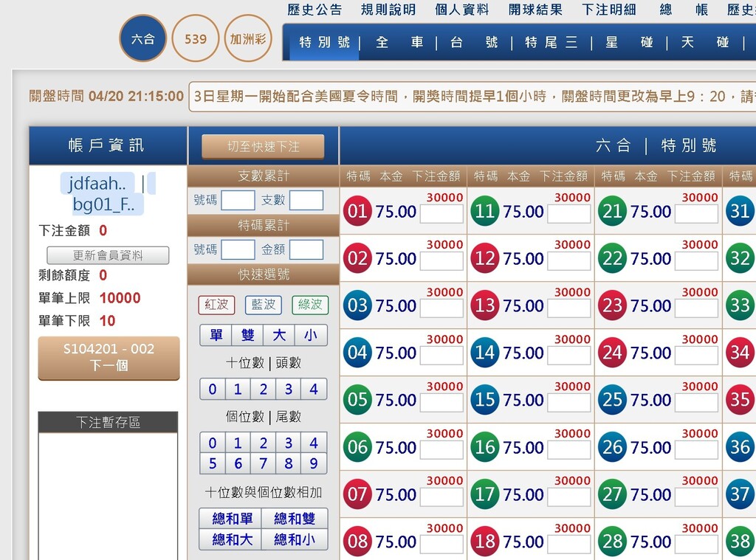The height and width of the screenshot is (560, 756).
Task: Select the 總和單 quick pick button
Action: click(x=232, y=519)
